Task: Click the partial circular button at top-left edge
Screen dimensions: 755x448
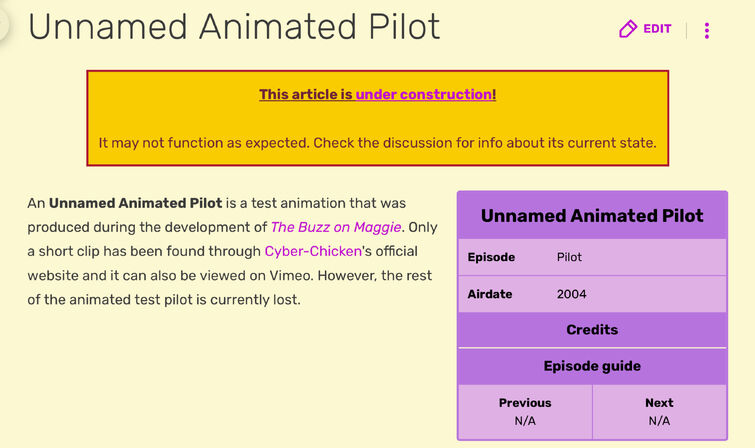Action: click(4, 24)
